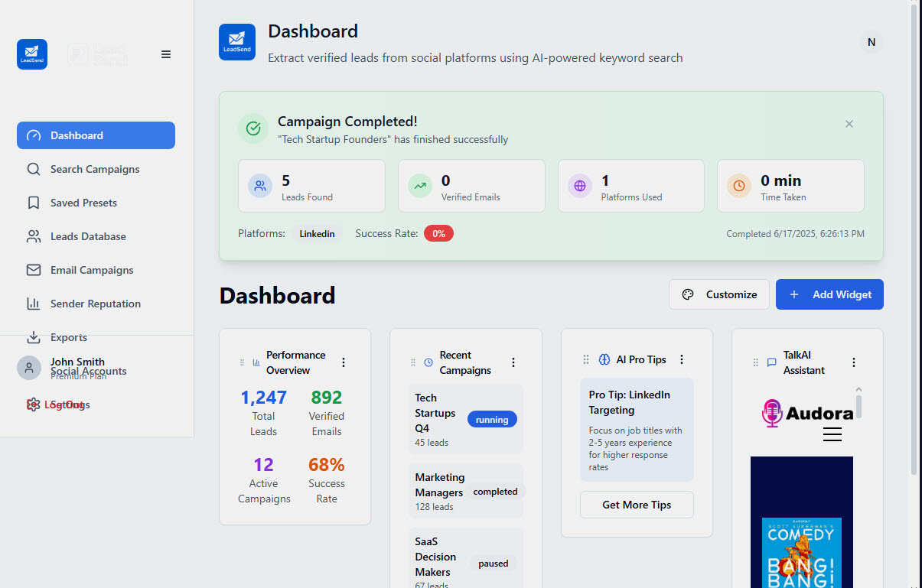Click the Time Taken clock icon

[x=739, y=186]
